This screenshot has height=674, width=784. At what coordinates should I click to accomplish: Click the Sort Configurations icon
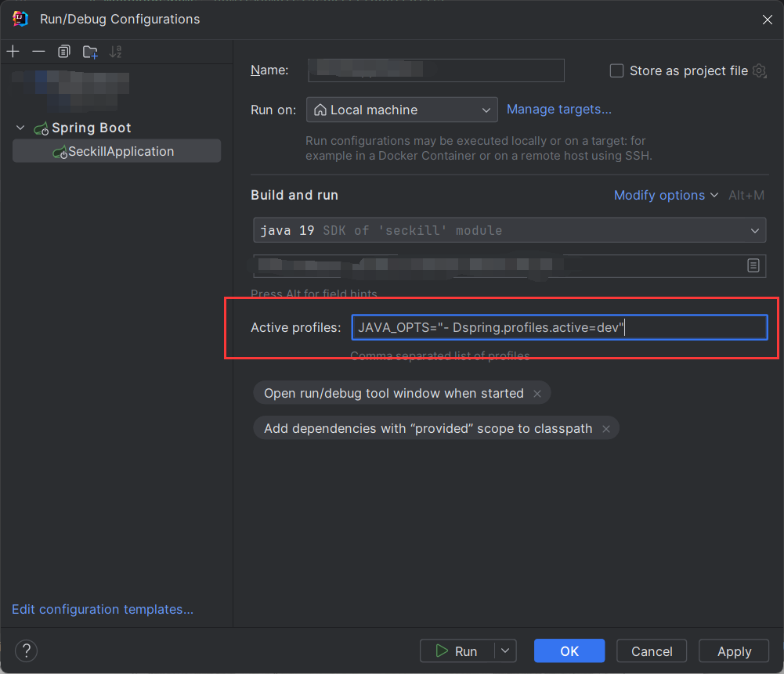click(116, 52)
